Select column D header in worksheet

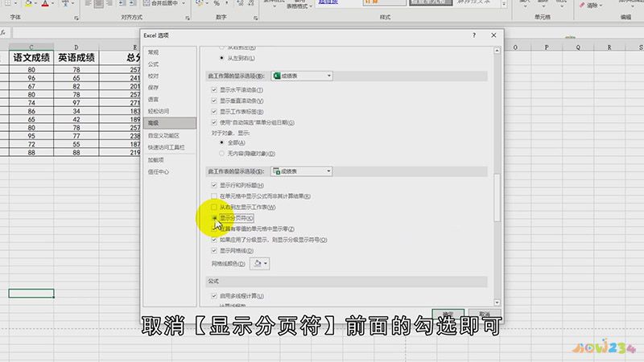76,47
